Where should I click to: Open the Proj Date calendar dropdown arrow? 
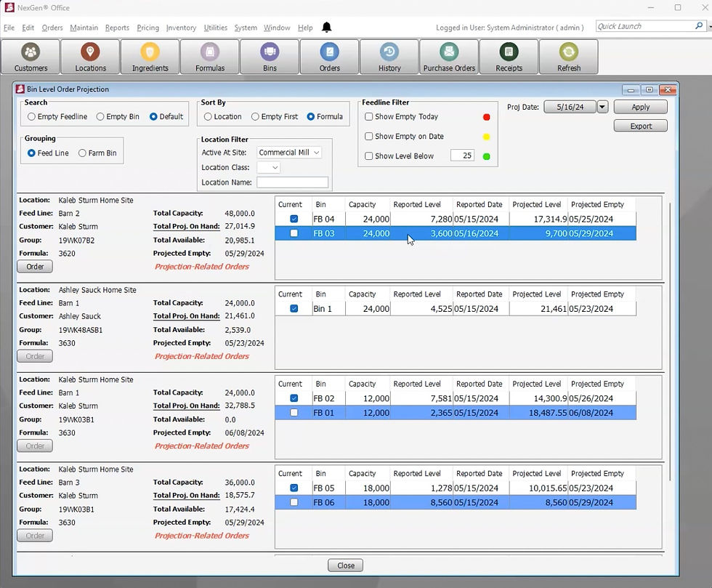click(602, 107)
